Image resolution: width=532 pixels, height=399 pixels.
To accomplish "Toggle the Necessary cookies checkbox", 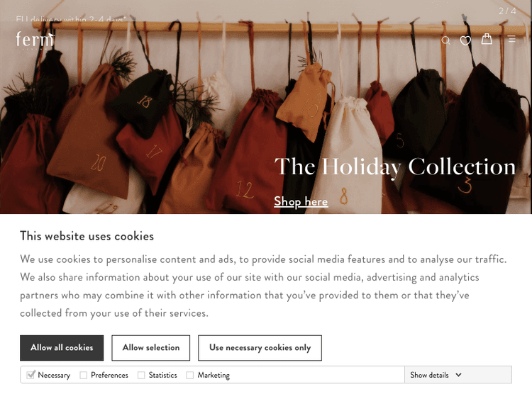I will click(31, 375).
